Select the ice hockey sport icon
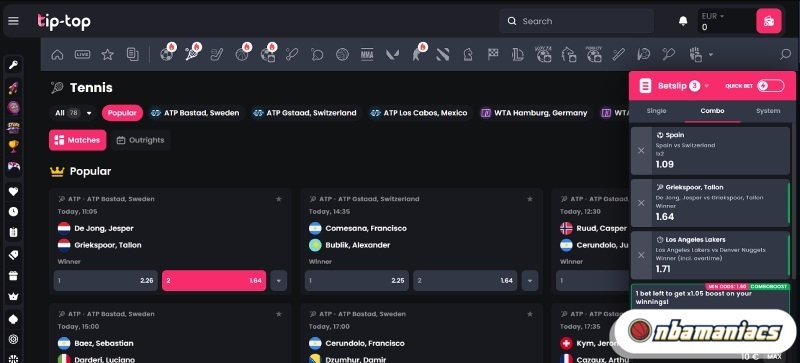The height and width of the screenshot is (363, 800). (x=217, y=54)
